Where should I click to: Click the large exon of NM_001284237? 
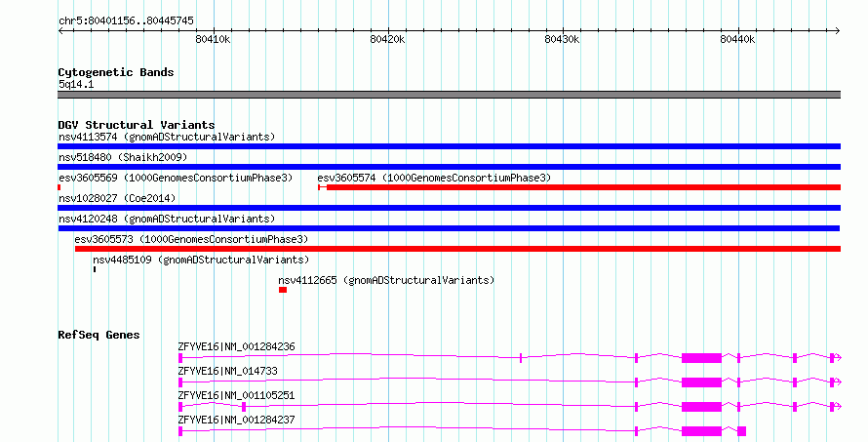tap(701, 431)
